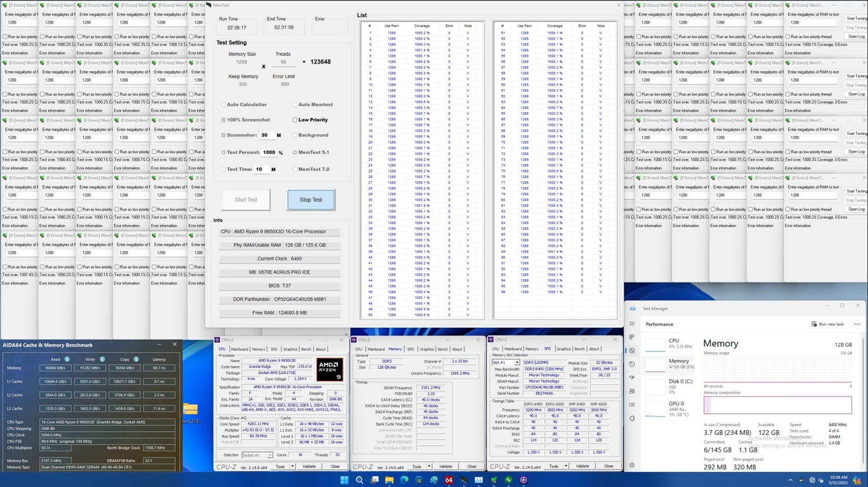Click info icon beside Write in AIDA64
868x487 pixels.
point(102,360)
